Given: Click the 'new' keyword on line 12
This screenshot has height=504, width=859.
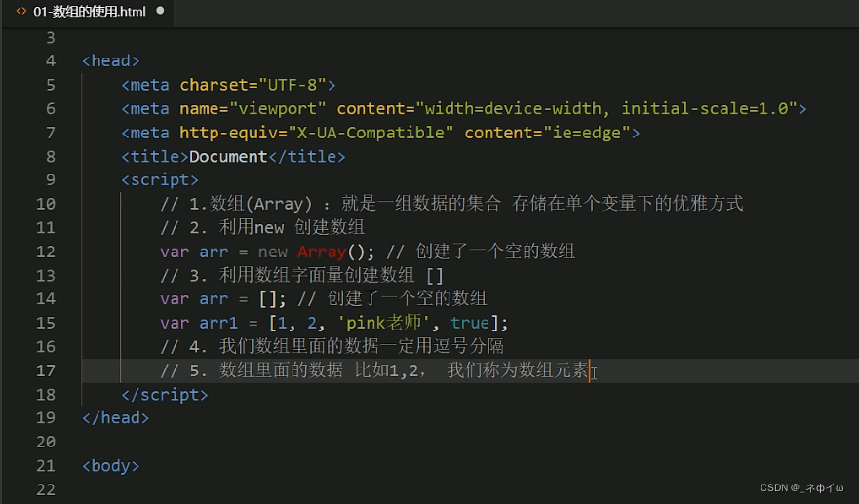Looking at the screenshot, I should 272,252.
